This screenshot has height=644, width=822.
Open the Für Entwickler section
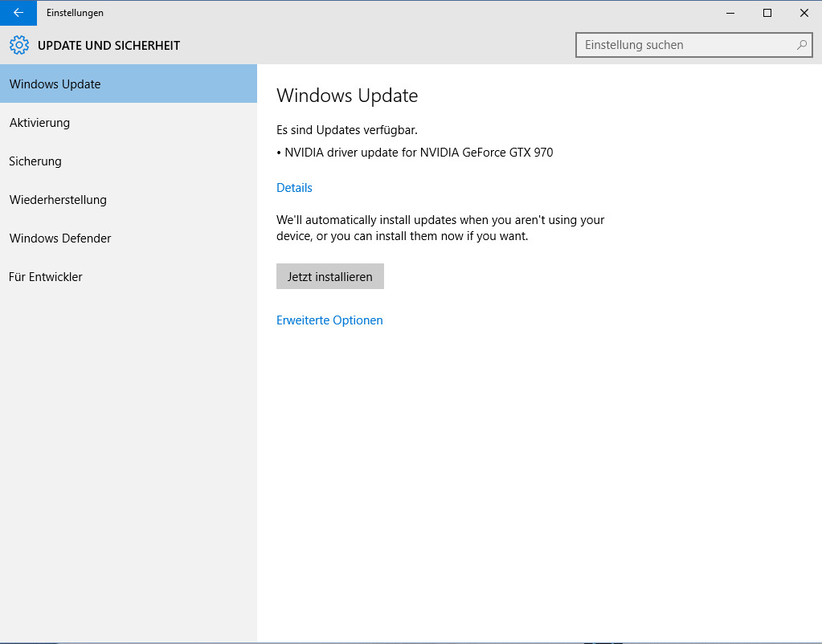point(129,277)
